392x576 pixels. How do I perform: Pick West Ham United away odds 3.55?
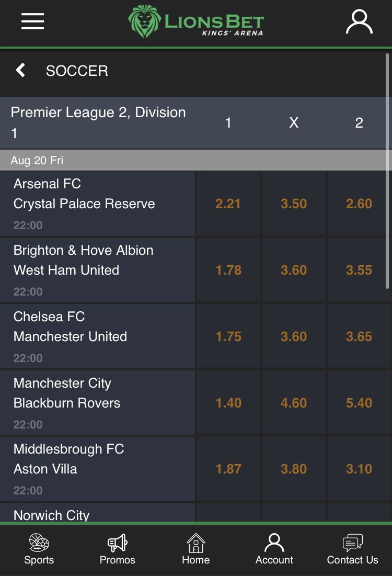[x=359, y=270]
